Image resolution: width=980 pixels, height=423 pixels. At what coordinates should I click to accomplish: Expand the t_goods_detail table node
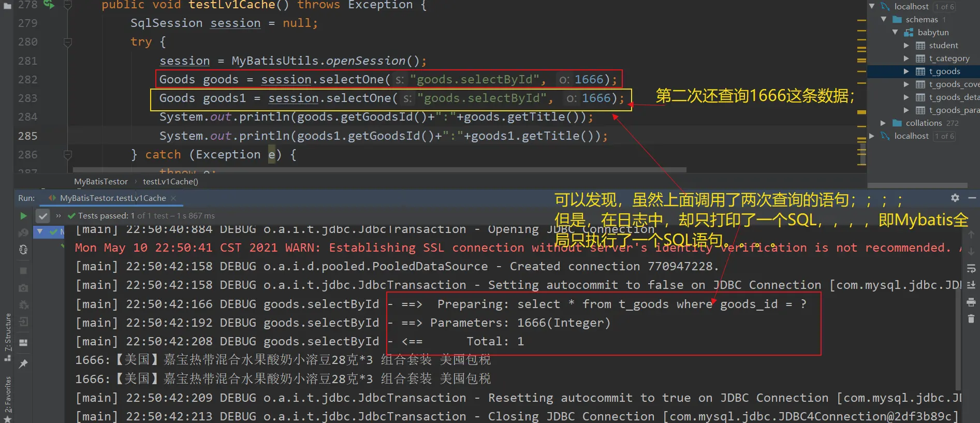[x=906, y=97]
